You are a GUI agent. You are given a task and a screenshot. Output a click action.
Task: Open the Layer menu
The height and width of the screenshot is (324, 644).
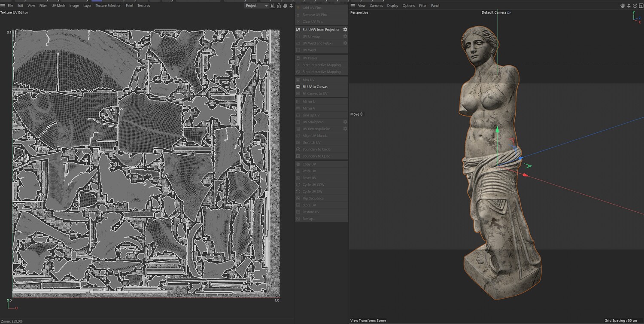tap(87, 6)
